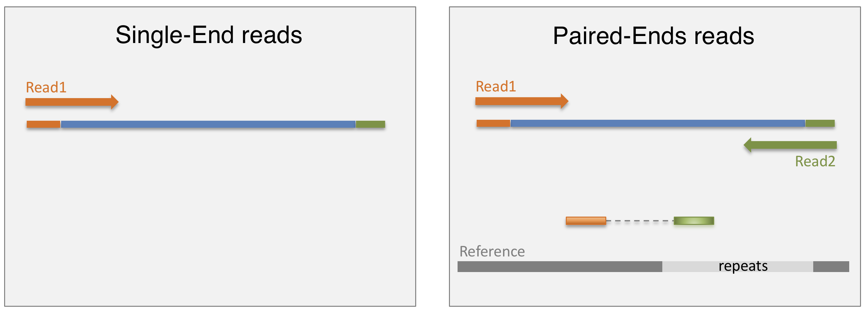This screenshot has width=868, height=316.
Task: Click the small orange mapped read block
Action: pyautogui.click(x=586, y=221)
